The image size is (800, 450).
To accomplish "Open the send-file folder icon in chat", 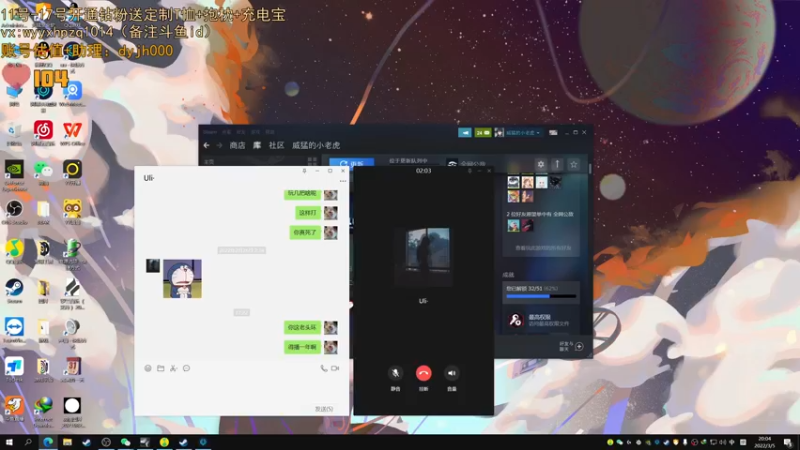I will point(161,368).
